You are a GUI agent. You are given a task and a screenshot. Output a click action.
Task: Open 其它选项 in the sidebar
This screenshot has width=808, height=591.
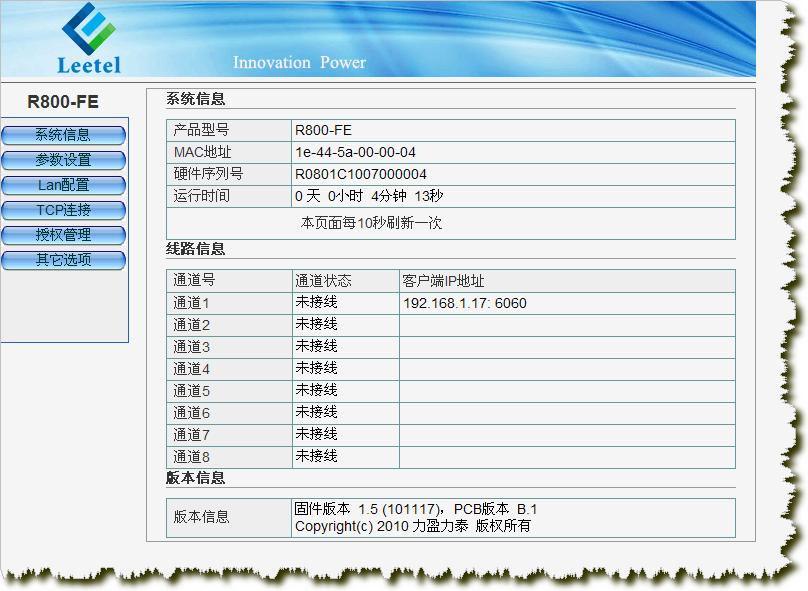pos(64,260)
